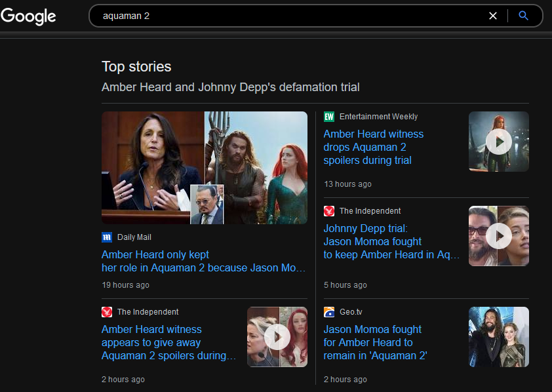Click the Entertainment Weekly EW icon

point(329,117)
